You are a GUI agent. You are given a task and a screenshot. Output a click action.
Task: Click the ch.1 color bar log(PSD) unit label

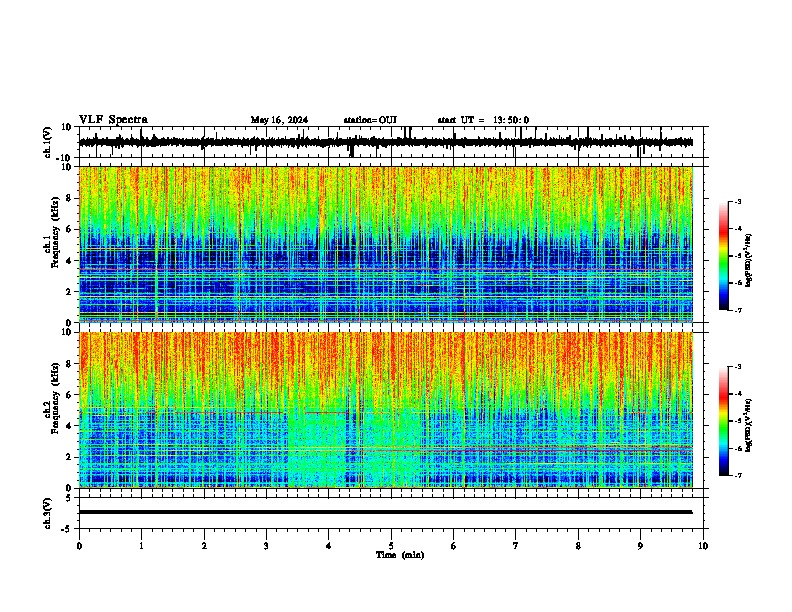749,260
